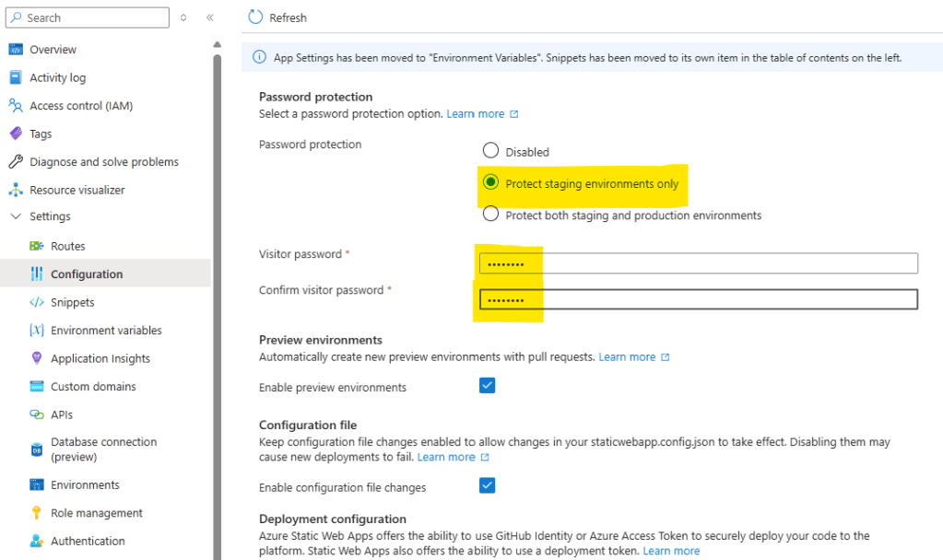Collapse the Settings section in the sidebar
Viewport: 943px width, 560px height.
click(15, 216)
